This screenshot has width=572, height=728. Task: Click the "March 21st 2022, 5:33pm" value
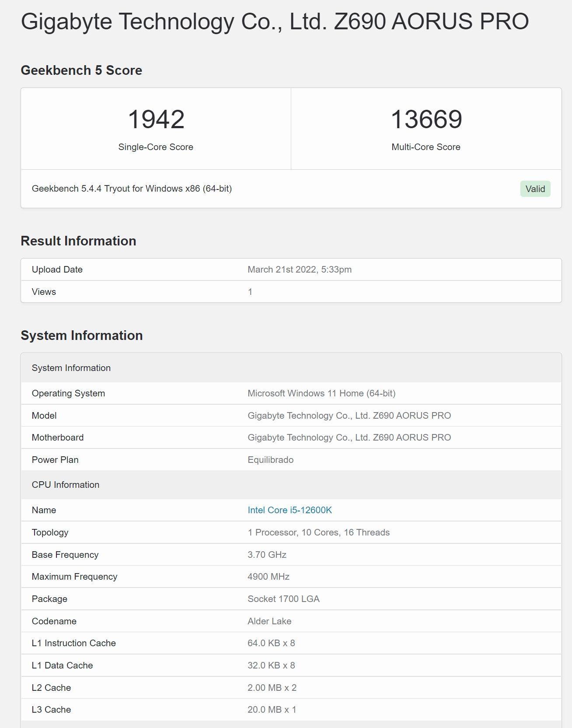pos(300,269)
